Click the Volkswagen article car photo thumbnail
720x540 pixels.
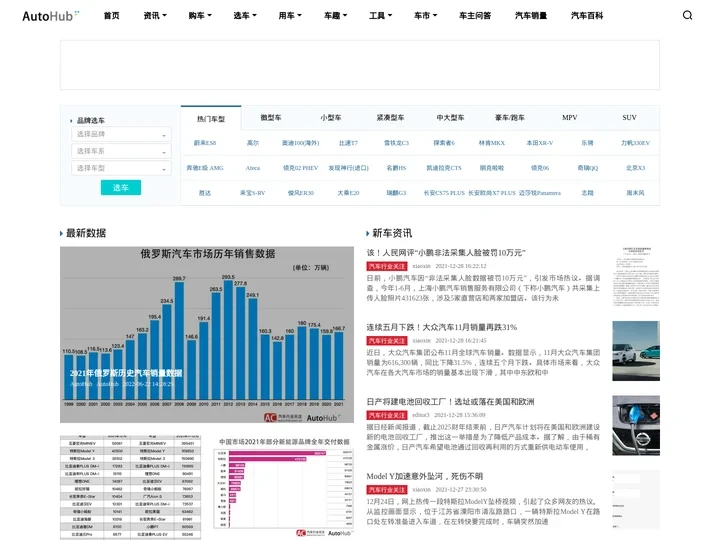tap(636, 351)
